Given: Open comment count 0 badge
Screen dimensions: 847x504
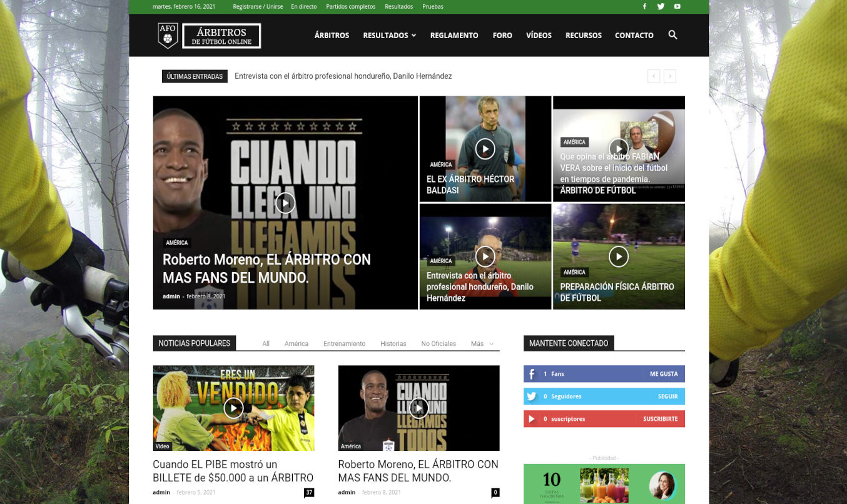Looking at the screenshot, I should (495, 493).
